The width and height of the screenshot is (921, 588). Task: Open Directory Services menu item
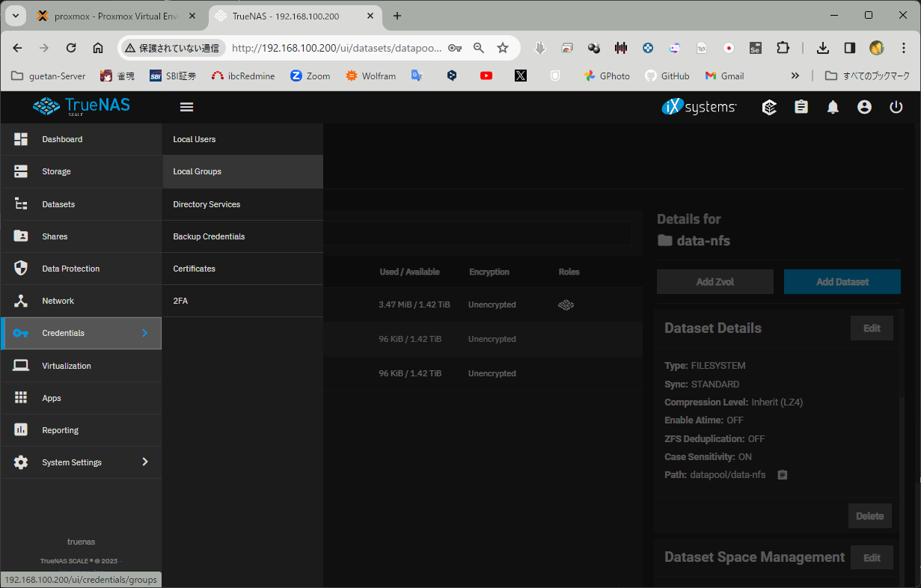pyautogui.click(x=206, y=204)
